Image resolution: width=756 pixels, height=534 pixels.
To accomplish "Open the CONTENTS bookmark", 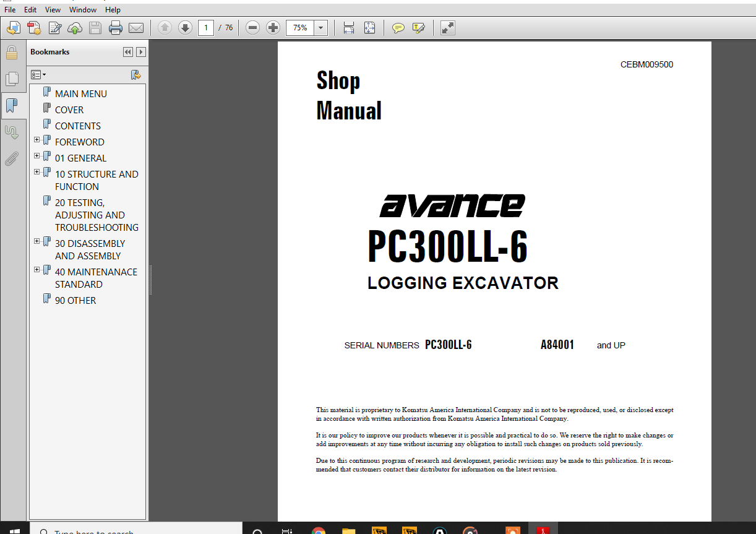I will point(78,126).
